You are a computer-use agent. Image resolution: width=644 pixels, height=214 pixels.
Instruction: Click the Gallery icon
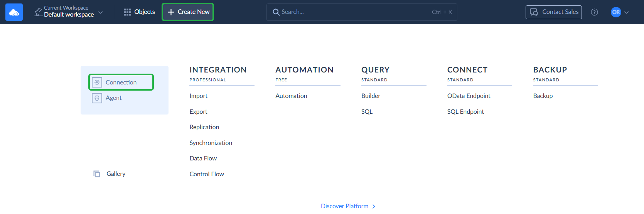(97, 174)
